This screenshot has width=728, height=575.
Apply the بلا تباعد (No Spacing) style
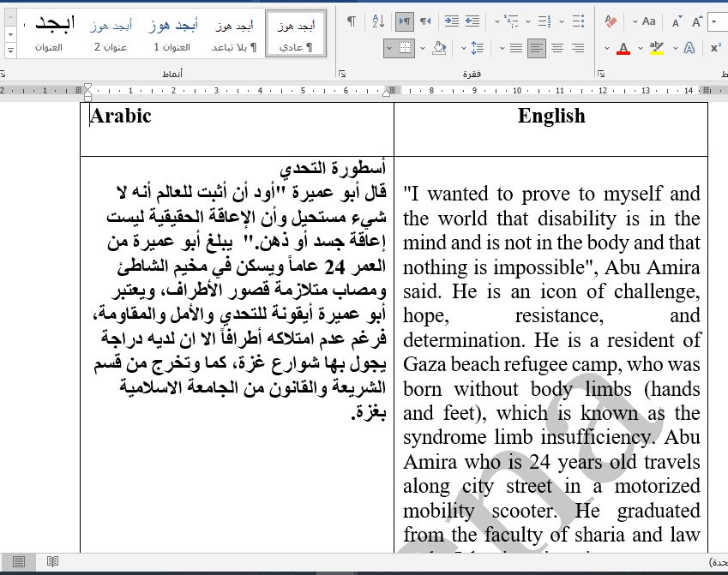tap(234, 34)
